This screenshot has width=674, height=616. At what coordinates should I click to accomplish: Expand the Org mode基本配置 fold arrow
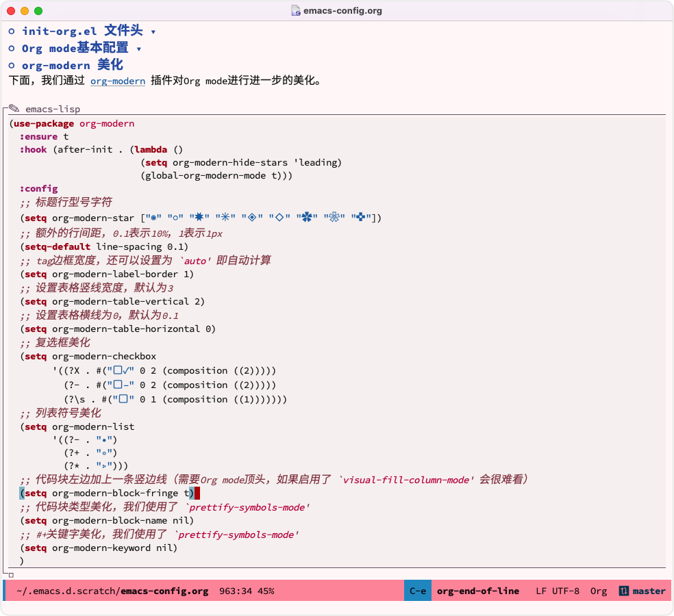(139, 49)
